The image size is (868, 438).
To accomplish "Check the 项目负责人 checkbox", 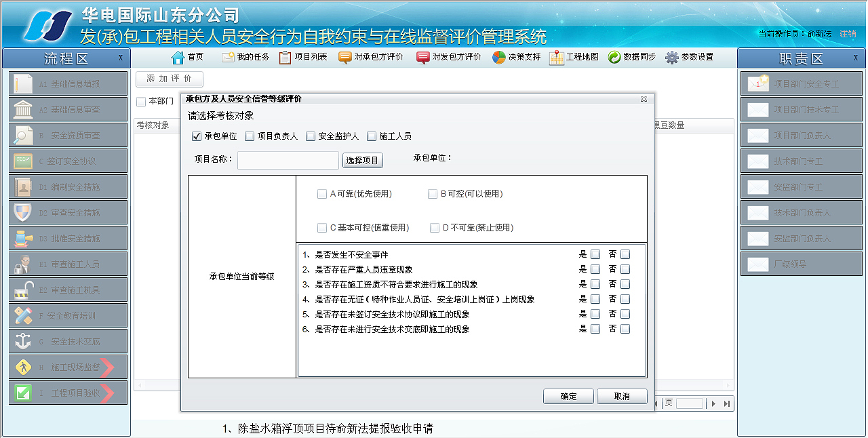I will point(250,136).
